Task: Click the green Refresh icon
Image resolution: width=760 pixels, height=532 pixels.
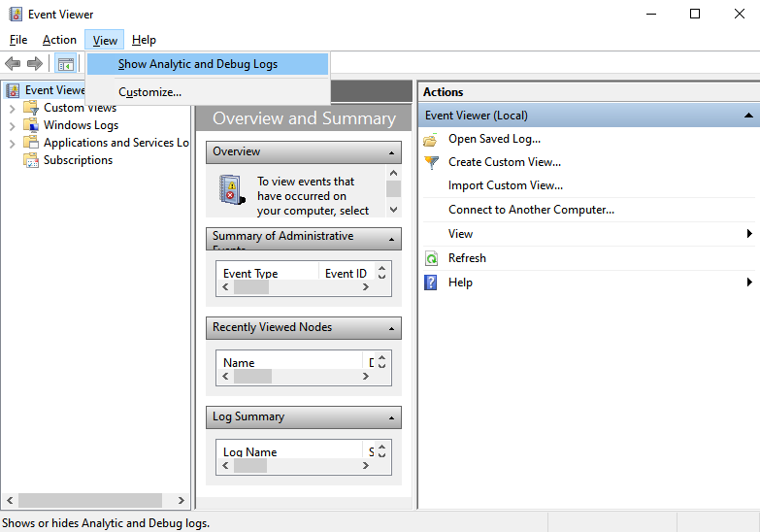Action: click(x=431, y=258)
